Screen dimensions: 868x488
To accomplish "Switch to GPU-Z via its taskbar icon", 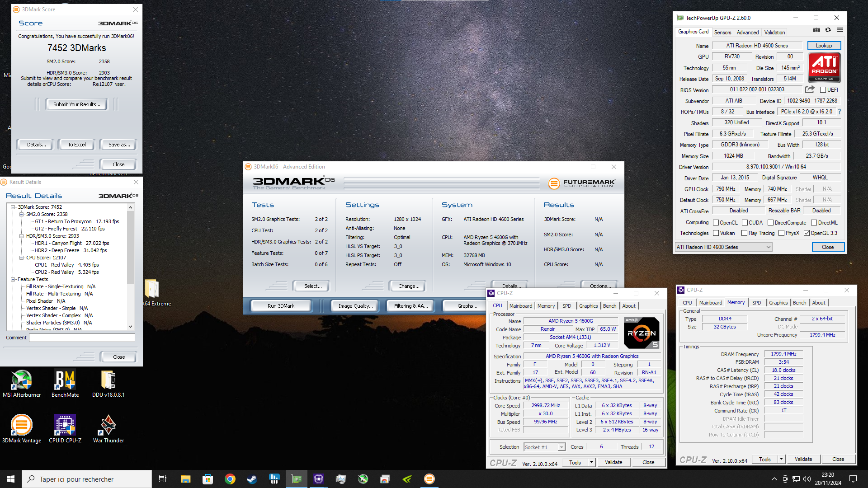I will [x=297, y=479].
